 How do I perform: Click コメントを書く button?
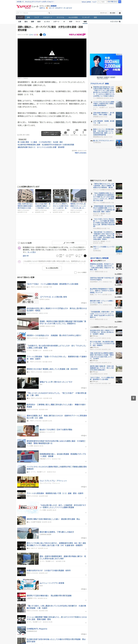pos(69,243)
